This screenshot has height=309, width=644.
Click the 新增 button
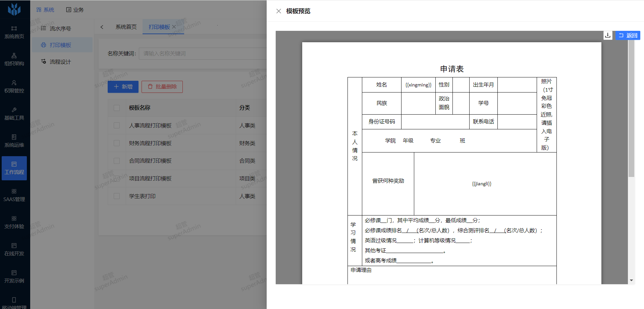pyautogui.click(x=123, y=87)
